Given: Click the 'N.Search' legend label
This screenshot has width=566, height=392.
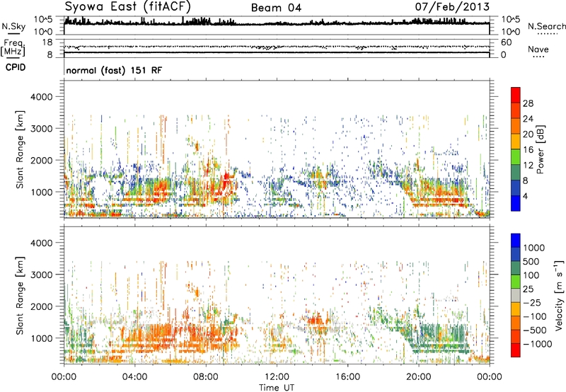Looking at the screenshot, I should (x=546, y=26).
